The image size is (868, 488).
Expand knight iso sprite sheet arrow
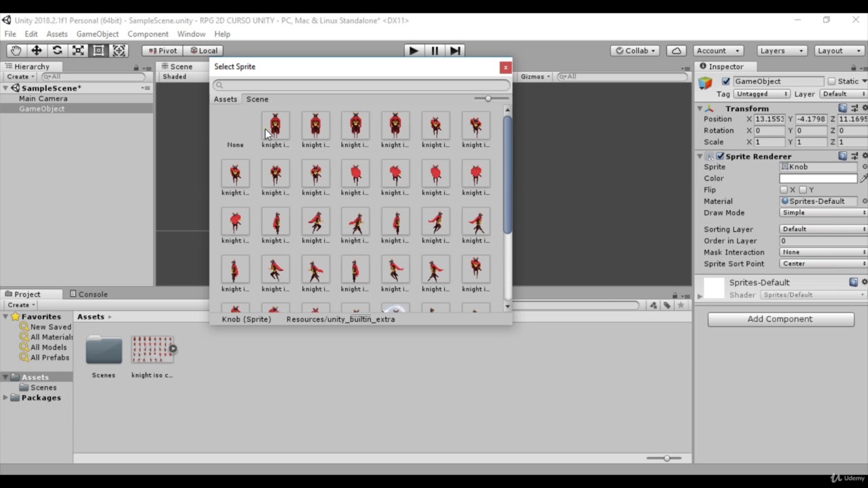coord(173,349)
